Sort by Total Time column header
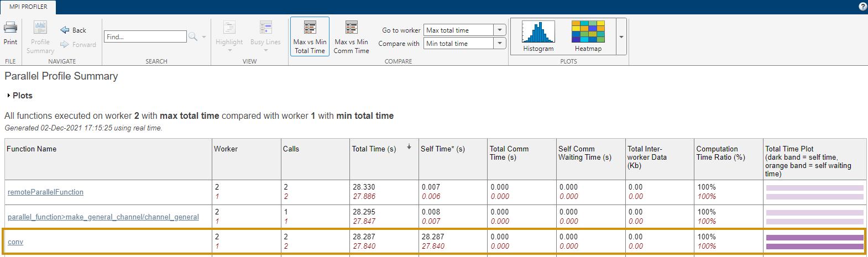The height and width of the screenshot is (257, 868). coord(374,149)
